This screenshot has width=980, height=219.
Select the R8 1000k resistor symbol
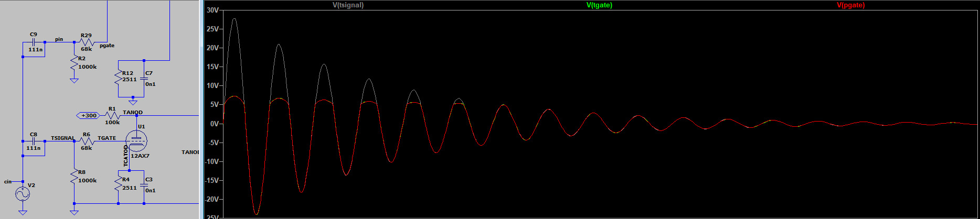pyautogui.click(x=74, y=177)
